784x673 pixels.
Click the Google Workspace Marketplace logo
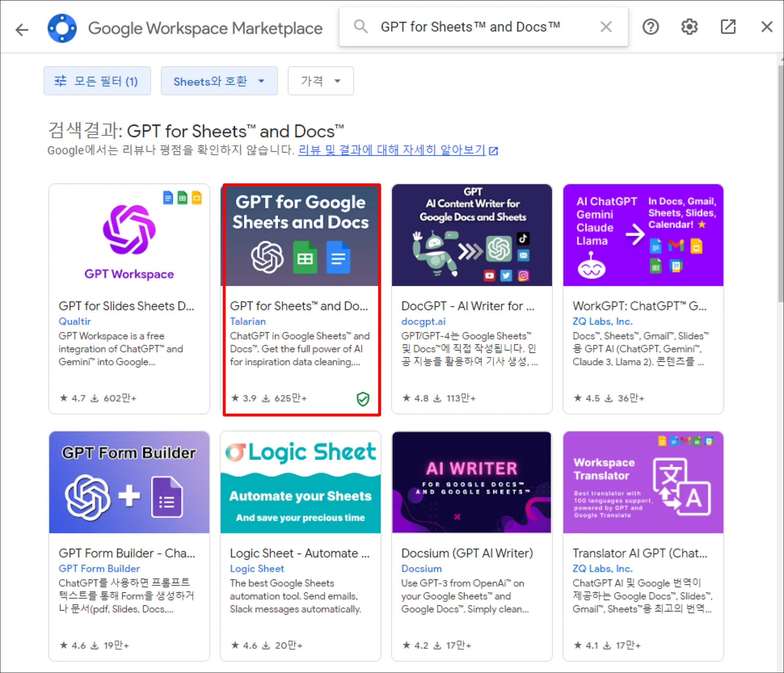[x=62, y=28]
